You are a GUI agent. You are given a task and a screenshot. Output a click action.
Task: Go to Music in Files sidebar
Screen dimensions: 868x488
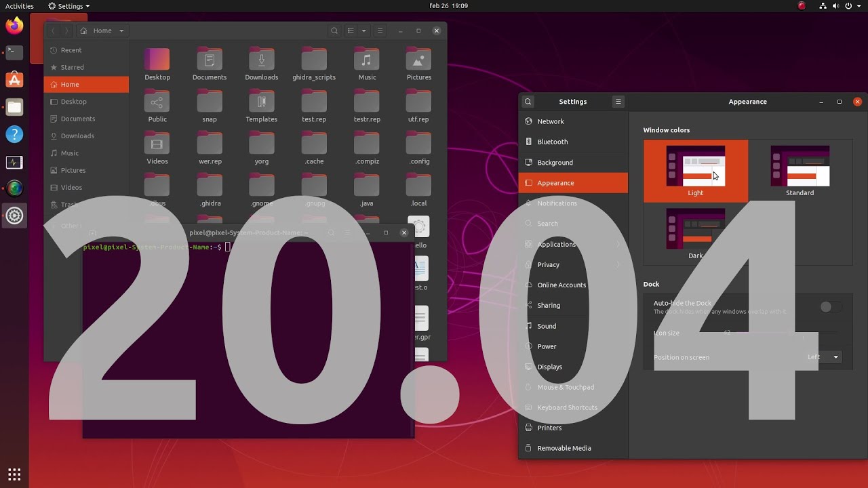click(86, 153)
